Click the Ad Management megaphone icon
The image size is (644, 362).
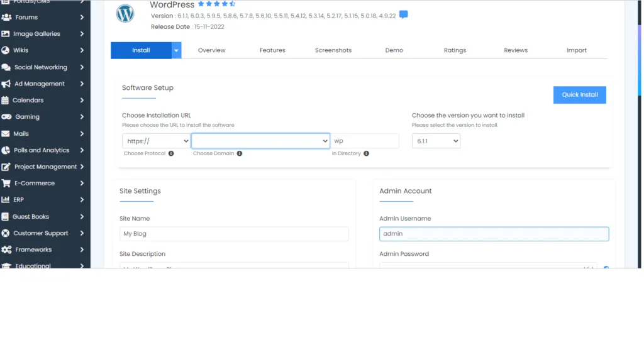click(x=6, y=84)
